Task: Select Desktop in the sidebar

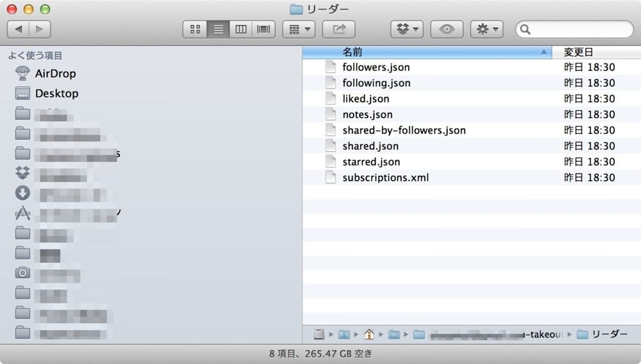Action: tap(56, 94)
